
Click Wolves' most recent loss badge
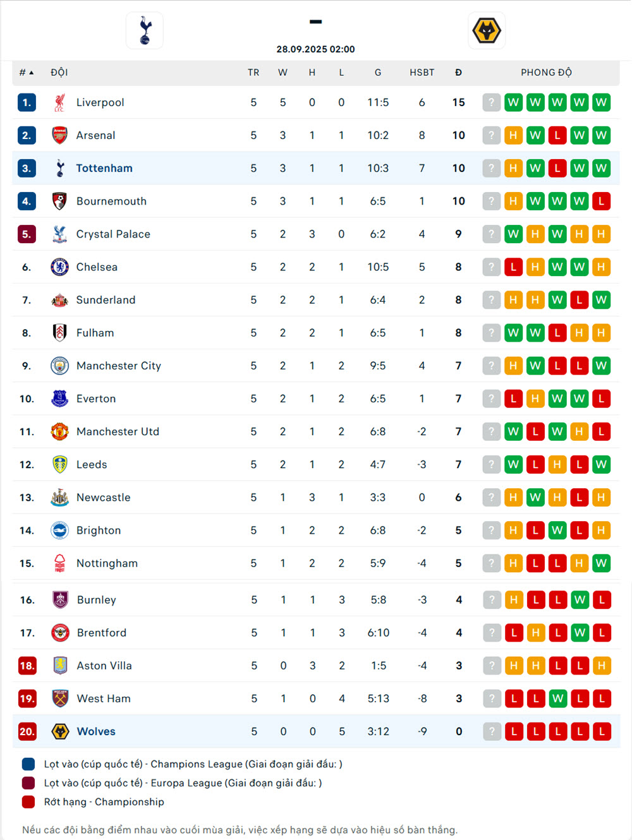click(x=514, y=731)
